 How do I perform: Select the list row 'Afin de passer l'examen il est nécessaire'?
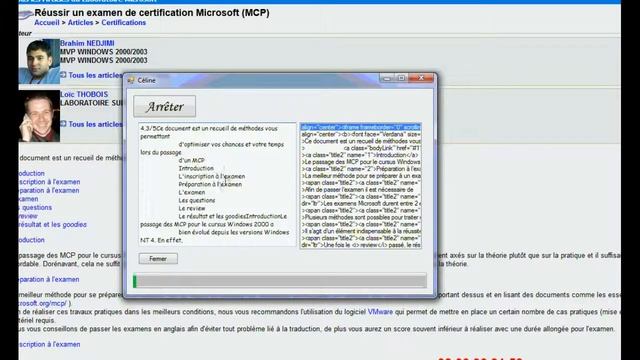tap(361, 190)
